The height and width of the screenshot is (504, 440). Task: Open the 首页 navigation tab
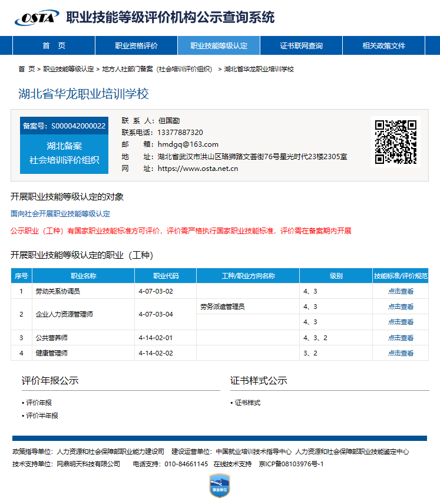tap(54, 45)
